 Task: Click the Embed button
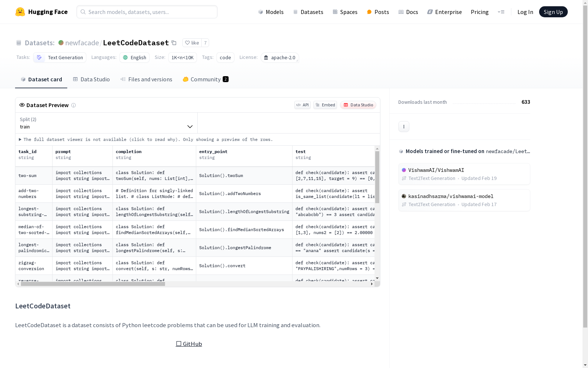(325, 105)
